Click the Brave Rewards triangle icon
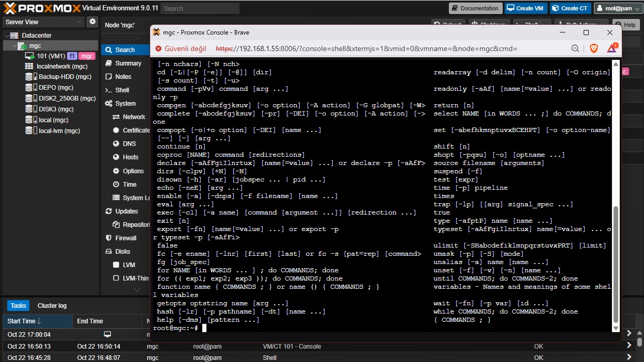This screenshot has width=644, height=362. (x=611, y=48)
